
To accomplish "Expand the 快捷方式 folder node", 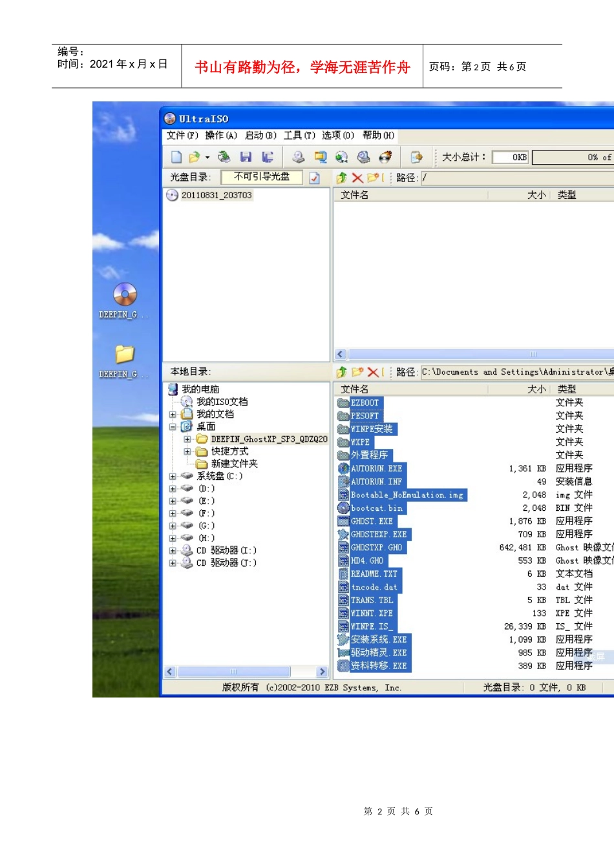I will (x=187, y=451).
